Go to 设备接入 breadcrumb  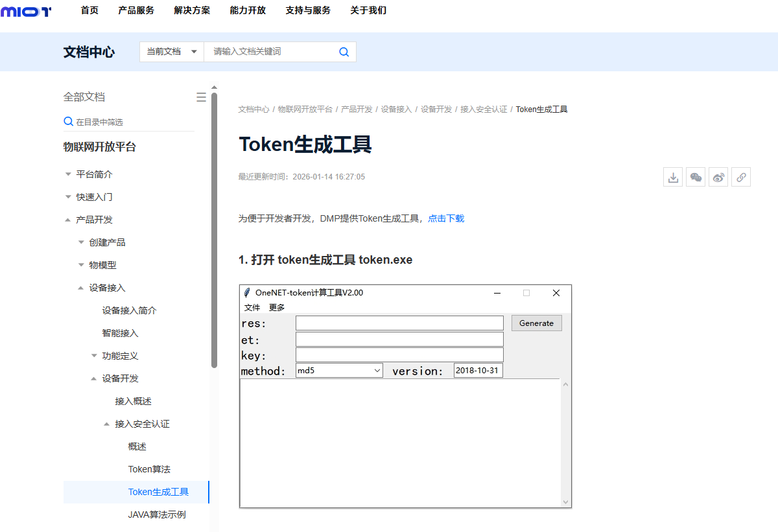[x=396, y=110]
